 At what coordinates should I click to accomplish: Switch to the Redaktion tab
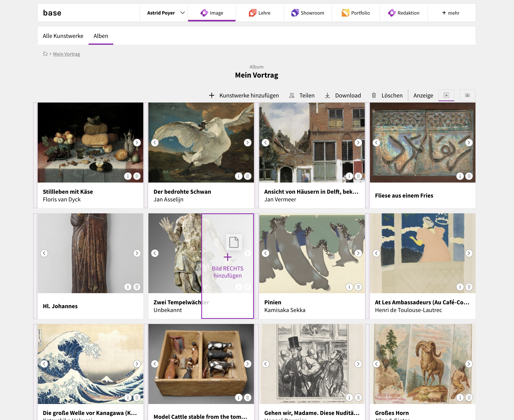click(404, 13)
